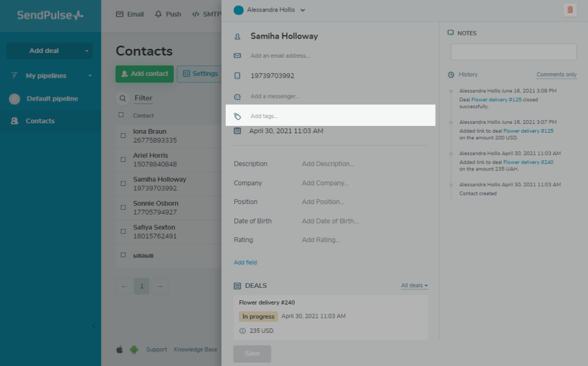Open the SMTP menu item
Screen dimensions: 588x366
(x=206, y=14)
